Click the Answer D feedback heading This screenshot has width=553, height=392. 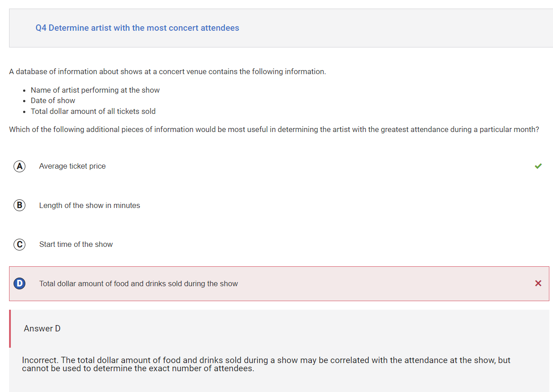coord(42,329)
